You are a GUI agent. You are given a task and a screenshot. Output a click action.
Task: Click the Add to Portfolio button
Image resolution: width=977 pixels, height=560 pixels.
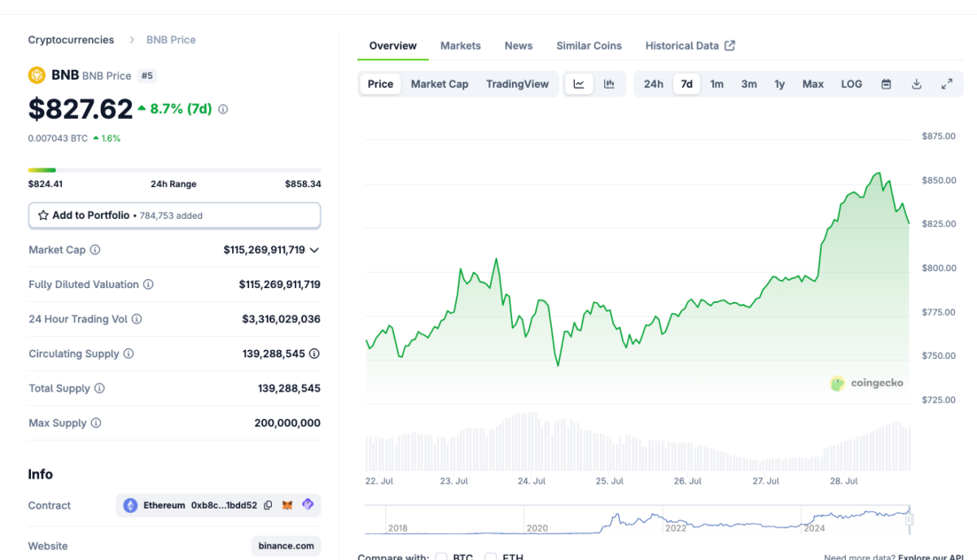175,216
